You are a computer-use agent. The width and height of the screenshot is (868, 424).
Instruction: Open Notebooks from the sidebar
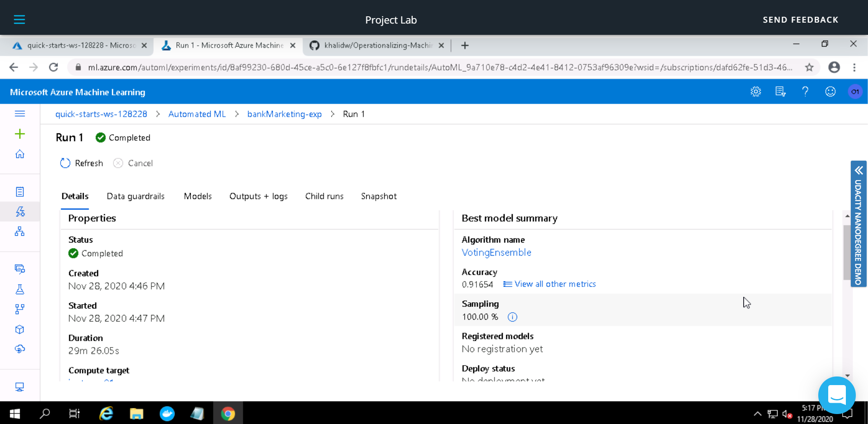coord(20,192)
